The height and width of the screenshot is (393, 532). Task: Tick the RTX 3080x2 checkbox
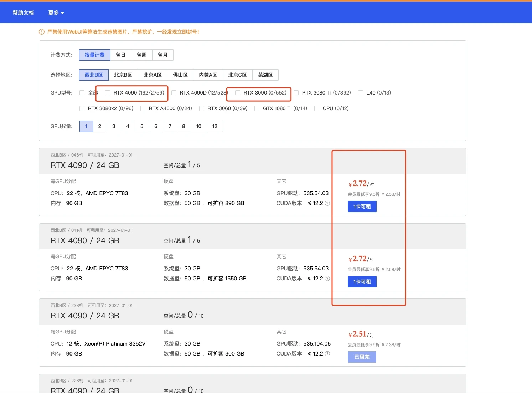click(82, 108)
